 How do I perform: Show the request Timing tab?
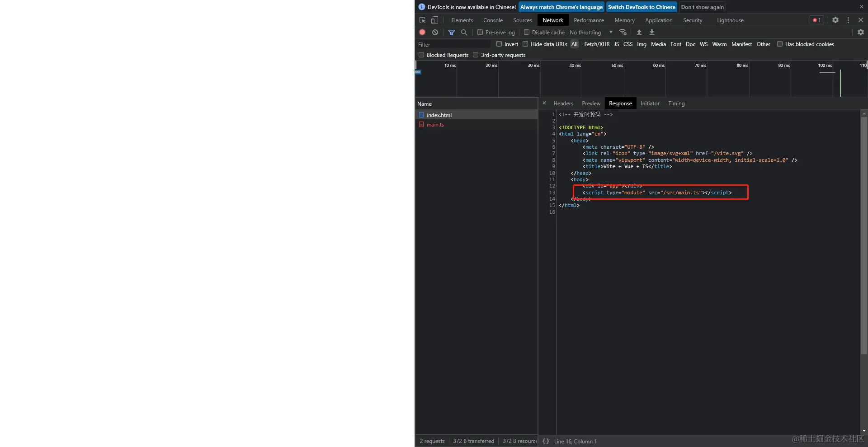676,104
